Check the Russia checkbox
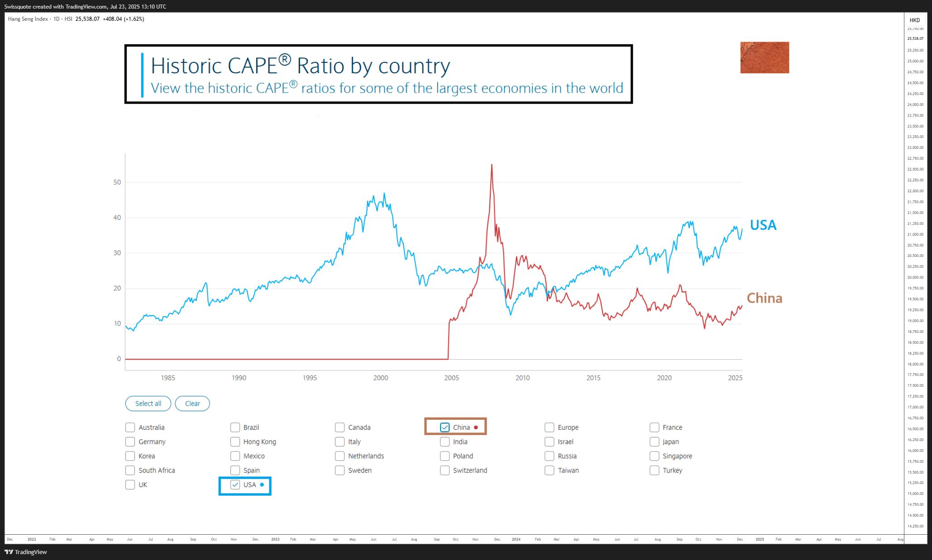 point(550,456)
